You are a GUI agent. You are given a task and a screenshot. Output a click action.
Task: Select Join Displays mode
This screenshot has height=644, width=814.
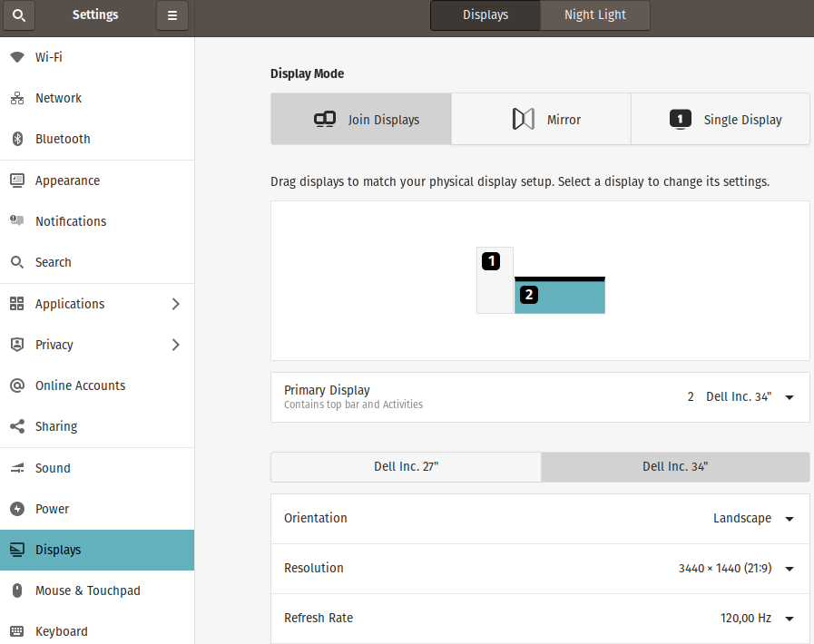pyautogui.click(x=361, y=119)
